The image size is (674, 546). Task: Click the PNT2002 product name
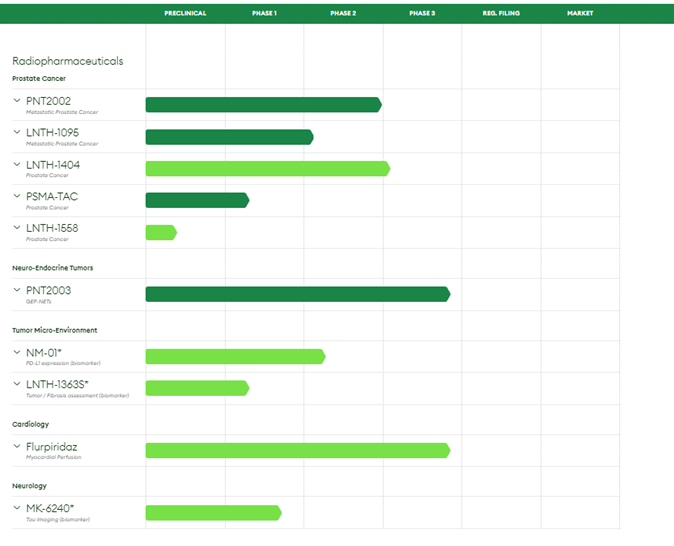48,101
